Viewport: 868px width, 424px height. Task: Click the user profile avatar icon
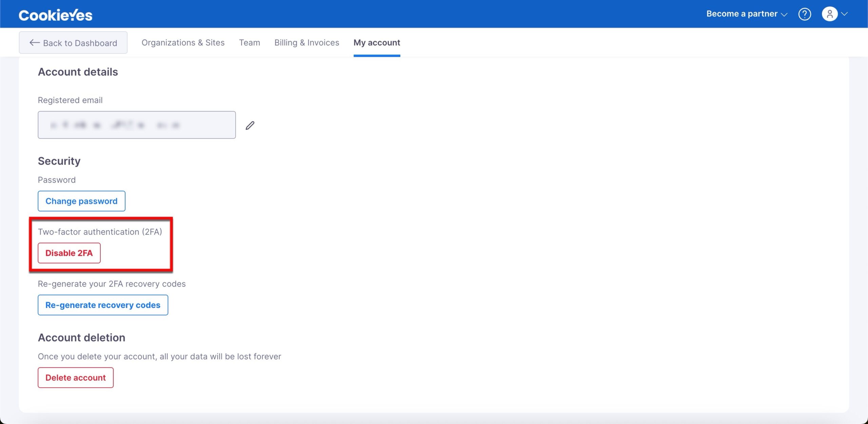[829, 13]
